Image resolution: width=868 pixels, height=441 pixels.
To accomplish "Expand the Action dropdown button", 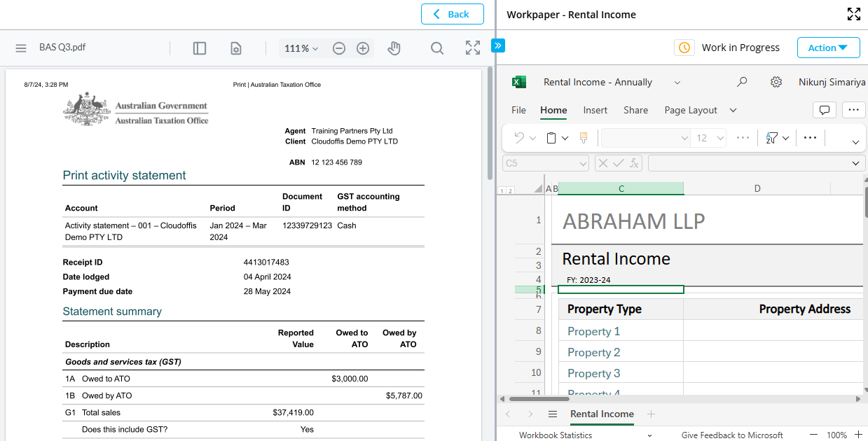I will tap(828, 48).
